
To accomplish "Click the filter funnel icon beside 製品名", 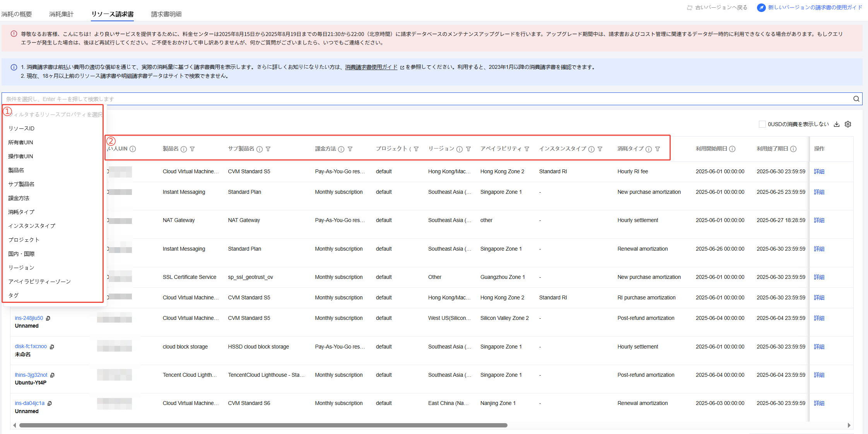I will pyautogui.click(x=192, y=149).
